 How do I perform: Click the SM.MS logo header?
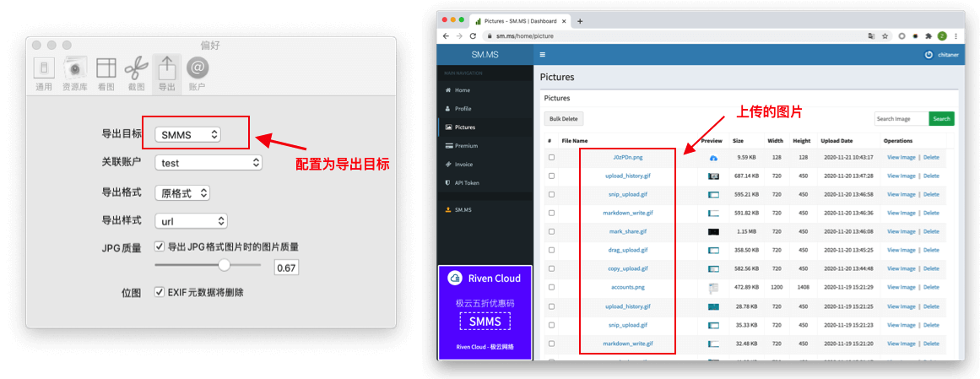click(485, 54)
